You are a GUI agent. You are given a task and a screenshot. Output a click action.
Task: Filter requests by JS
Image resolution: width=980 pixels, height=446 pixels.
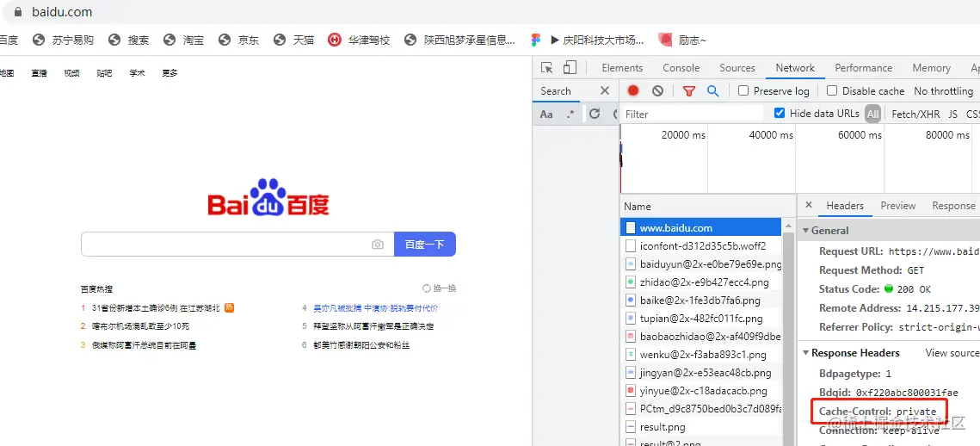pyautogui.click(x=952, y=114)
